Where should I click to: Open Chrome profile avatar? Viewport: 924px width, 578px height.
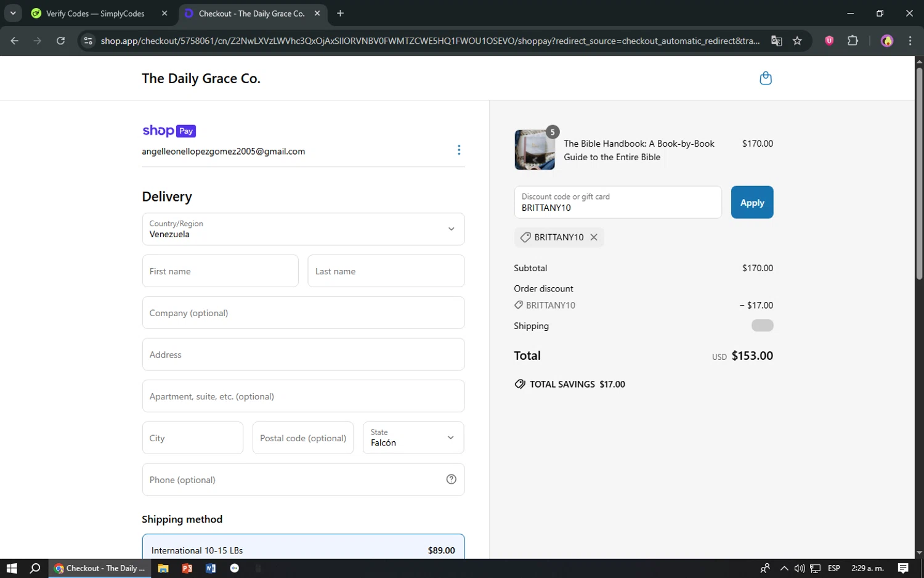887,41
